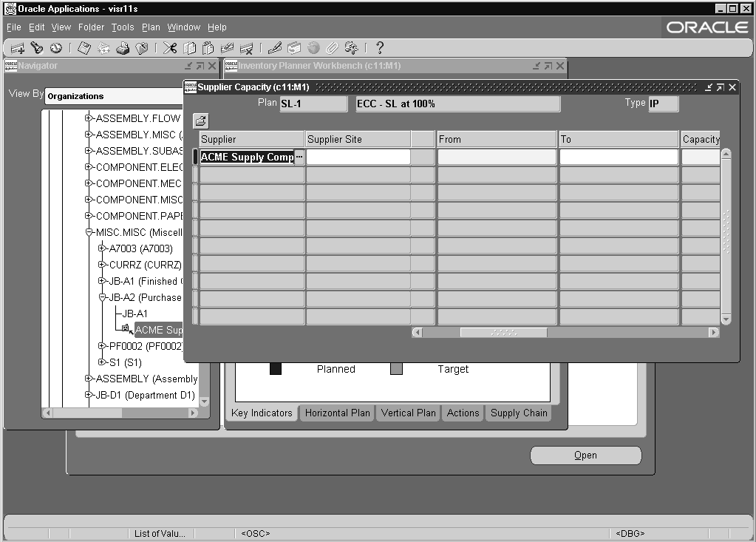Switch to the Vertical Plan tab
This screenshot has width=756, height=542.
(x=409, y=413)
